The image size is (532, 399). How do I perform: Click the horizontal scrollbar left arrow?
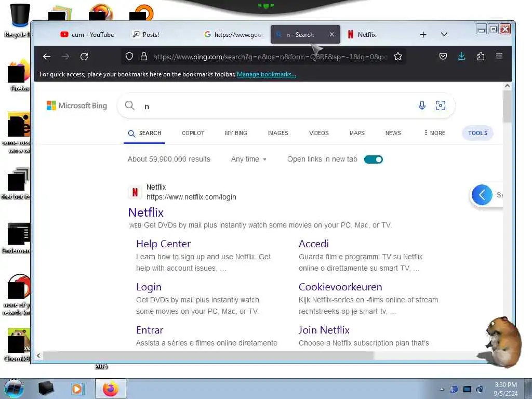[x=38, y=355]
